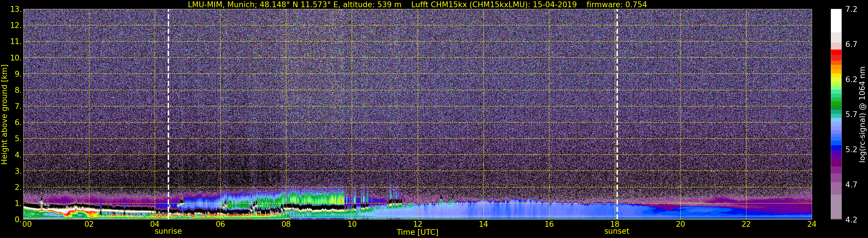The height and width of the screenshot is (238, 868).
Task: Click the x-axis tick label '16'
Action: (x=549, y=224)
